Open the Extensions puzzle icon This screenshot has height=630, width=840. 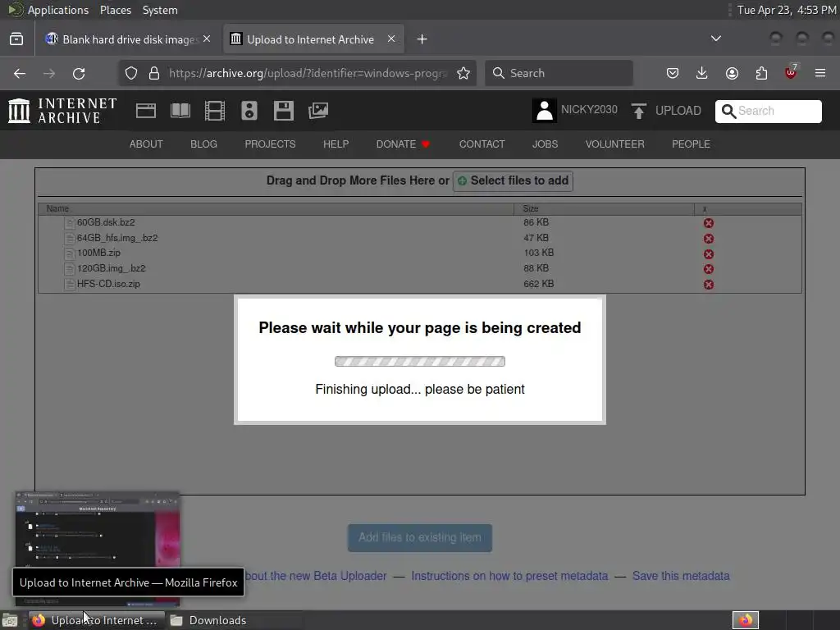click(x=761, y=73)
